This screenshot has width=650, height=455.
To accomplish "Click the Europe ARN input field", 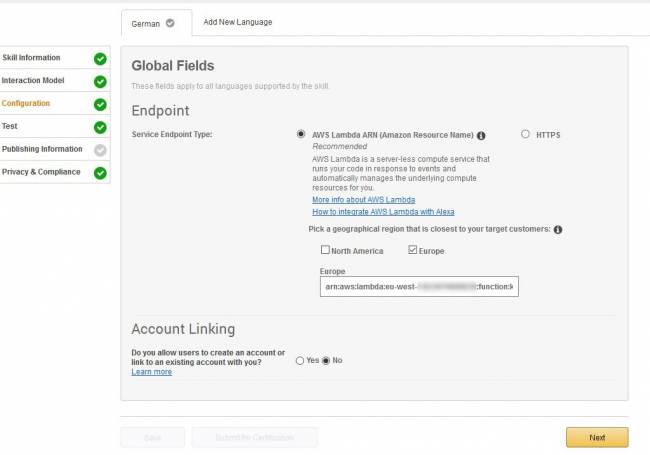I will click(419, 287).
